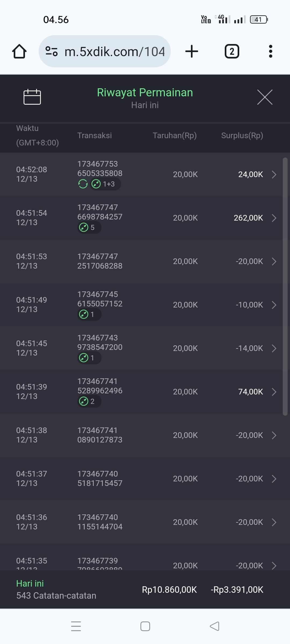This screenshot has height=644, width=290.
Task: Expand the -14,00K surplus row chevron
Action: (x=274, y=348)
